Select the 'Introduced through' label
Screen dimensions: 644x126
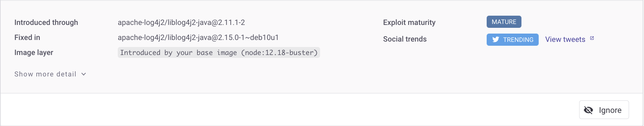tap(46, 22)
